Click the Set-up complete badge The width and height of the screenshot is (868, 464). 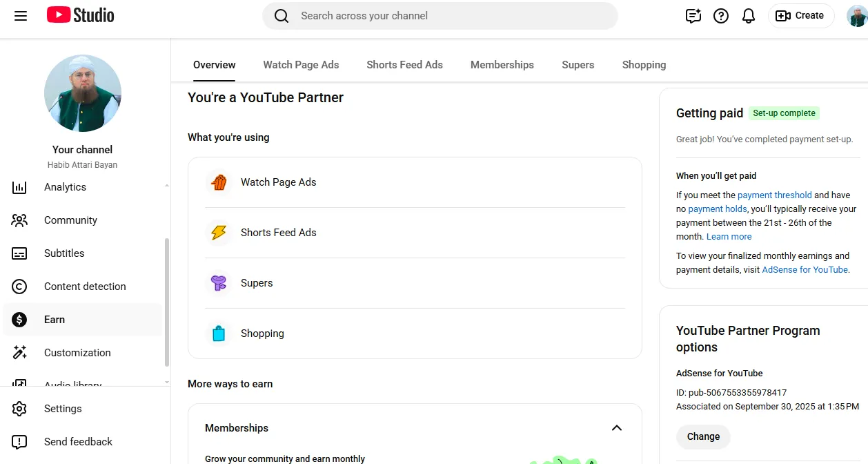[x=784, y=113]
